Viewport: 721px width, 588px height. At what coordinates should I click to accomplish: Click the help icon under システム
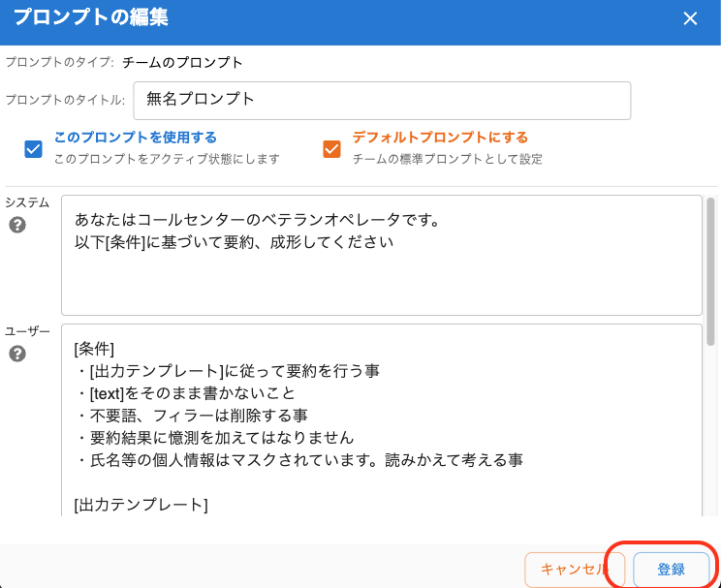pyautogui.click(x=17, y=226)
